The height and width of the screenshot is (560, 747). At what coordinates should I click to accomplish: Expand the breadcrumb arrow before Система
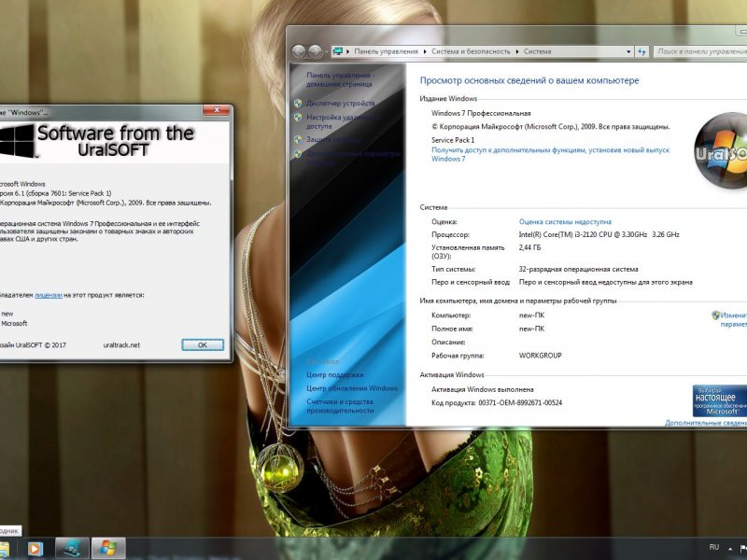[x=517, y=51]
